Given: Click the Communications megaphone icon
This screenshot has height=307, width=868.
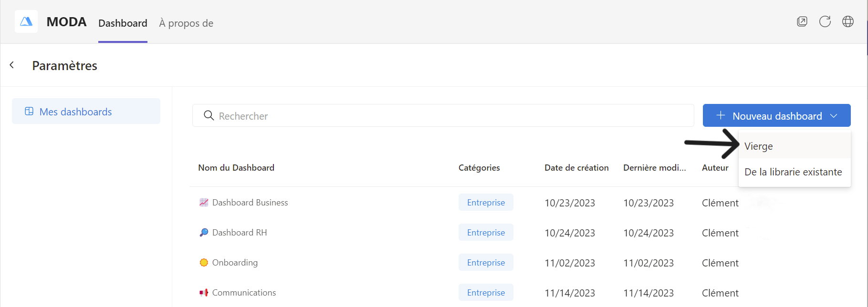Looking at the screenshot, I should click(204, 292).
